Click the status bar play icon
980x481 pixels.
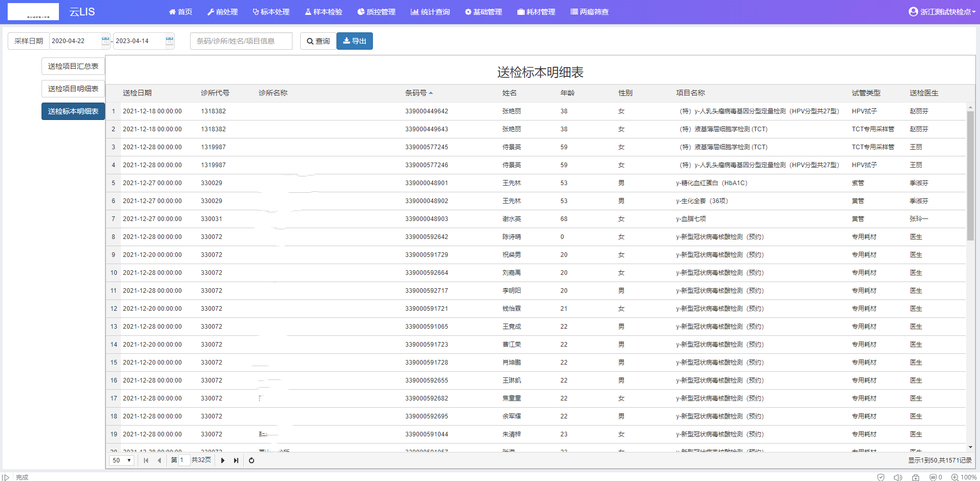tap(6, 477)
